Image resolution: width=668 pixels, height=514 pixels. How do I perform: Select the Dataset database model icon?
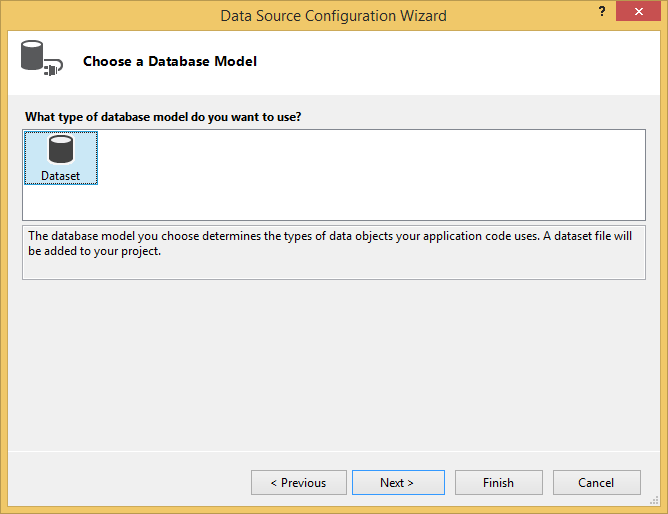pos(61,158)
